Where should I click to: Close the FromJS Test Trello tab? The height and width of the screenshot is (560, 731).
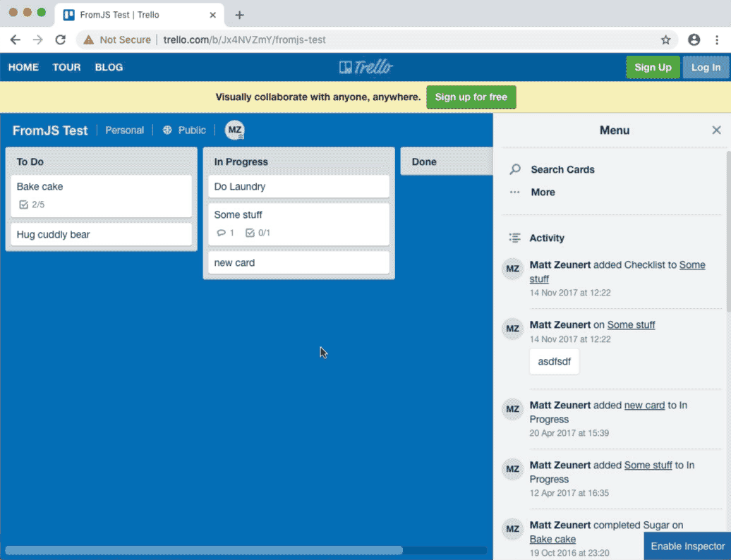click(212, 15)
